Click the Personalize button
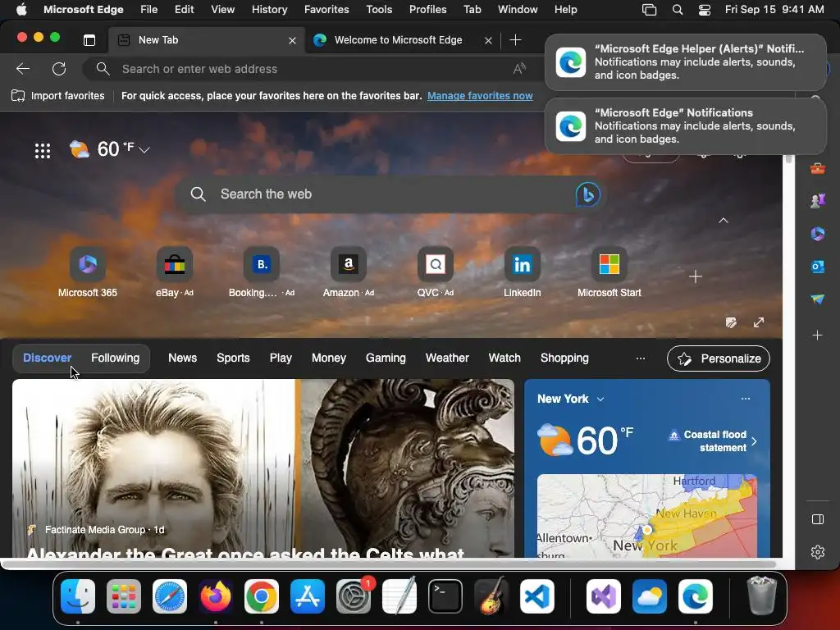This screenshot has width=840, height=630. tap(719, 358)
